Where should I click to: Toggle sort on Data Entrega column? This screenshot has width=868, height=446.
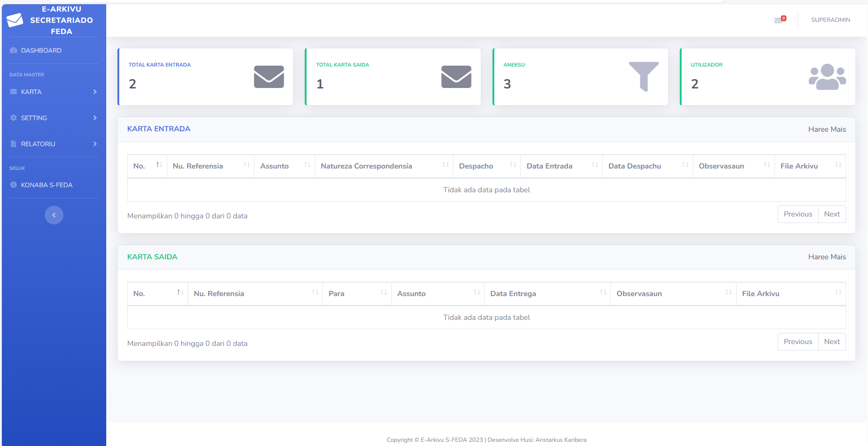click(547, 294)
